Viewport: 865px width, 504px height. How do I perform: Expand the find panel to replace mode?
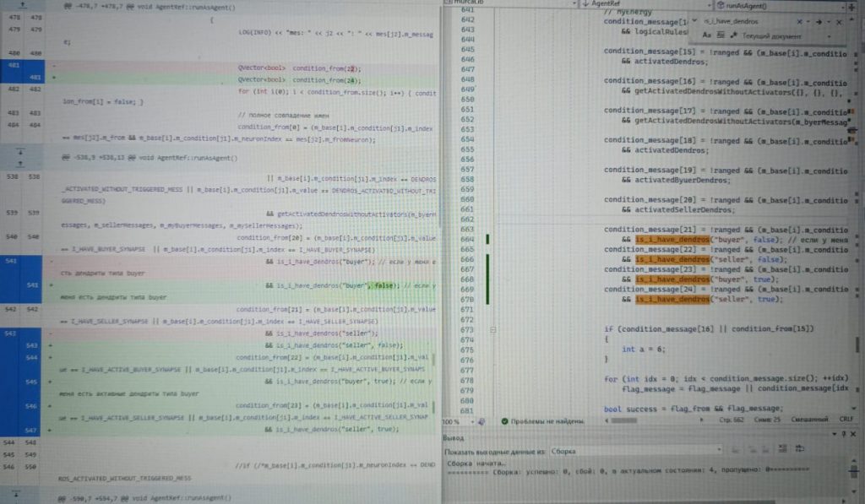coord(694,21)
